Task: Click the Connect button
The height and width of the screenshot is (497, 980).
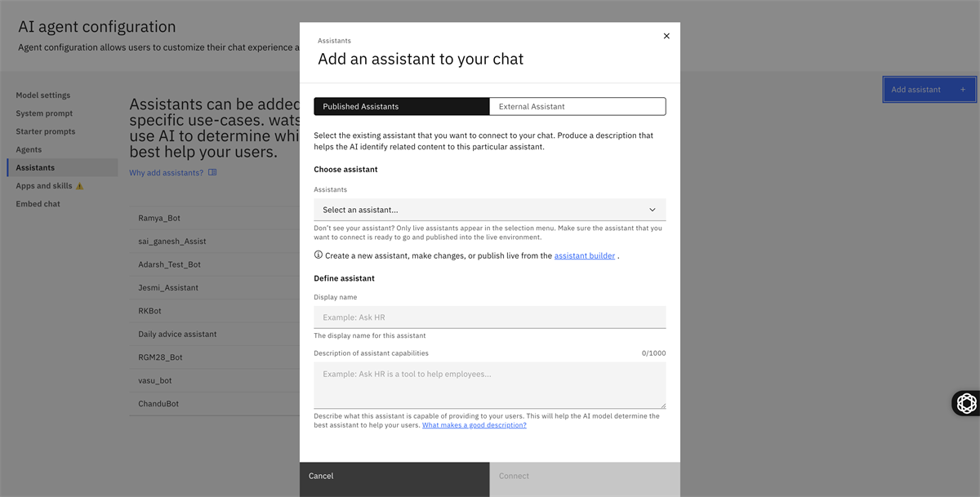Action: pos(585,476)
